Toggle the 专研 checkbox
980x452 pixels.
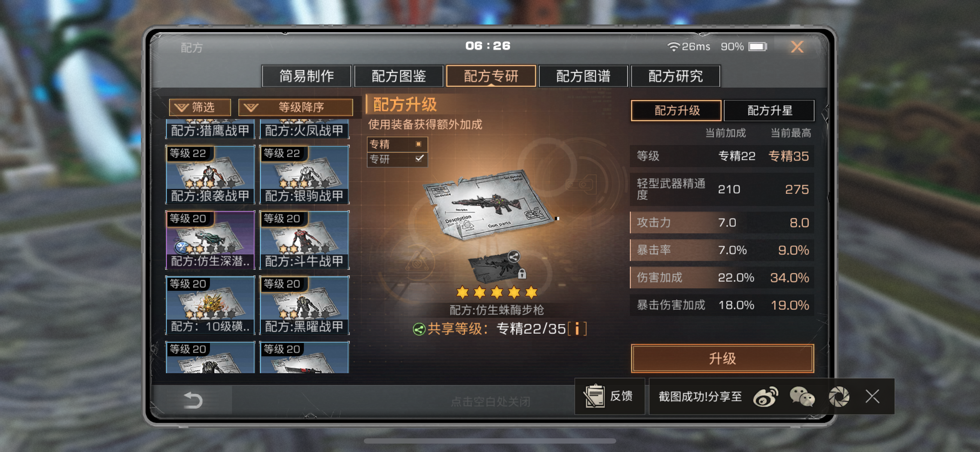point(419,158)
